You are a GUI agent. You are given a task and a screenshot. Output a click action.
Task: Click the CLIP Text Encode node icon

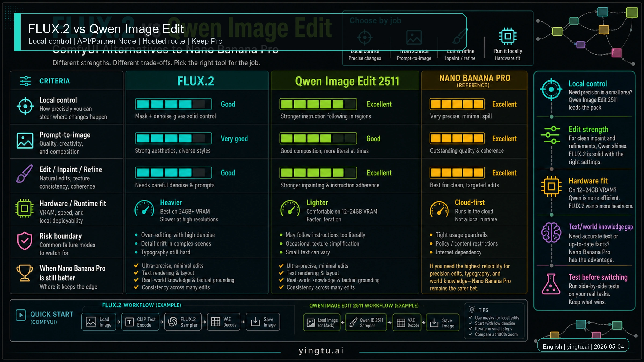[x=129, y=322]
